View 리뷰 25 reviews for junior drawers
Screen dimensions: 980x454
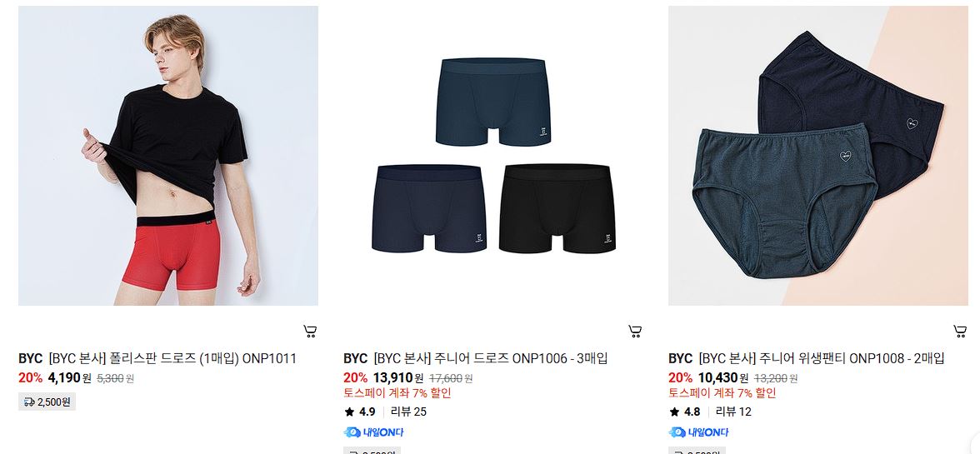[x=408, y=412]
